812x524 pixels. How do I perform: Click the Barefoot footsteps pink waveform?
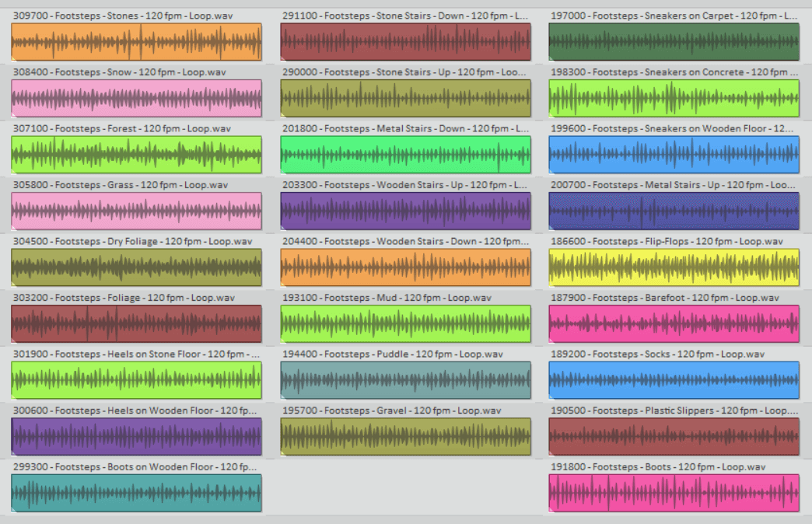[674, 323]
